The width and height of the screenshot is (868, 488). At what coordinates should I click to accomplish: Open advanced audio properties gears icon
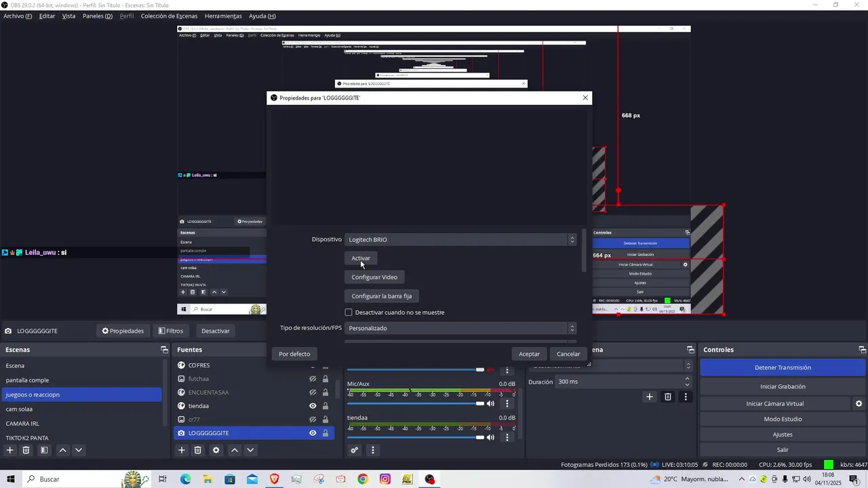(x=354, y=450)
